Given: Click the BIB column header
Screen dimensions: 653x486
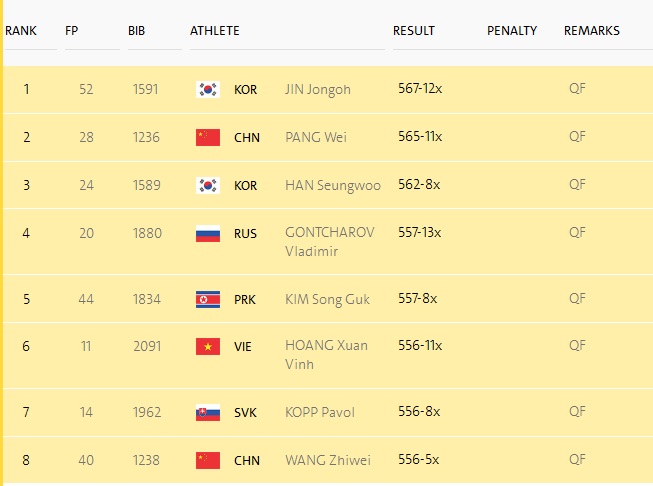Looking at the screenshot, I should (136, 30).
